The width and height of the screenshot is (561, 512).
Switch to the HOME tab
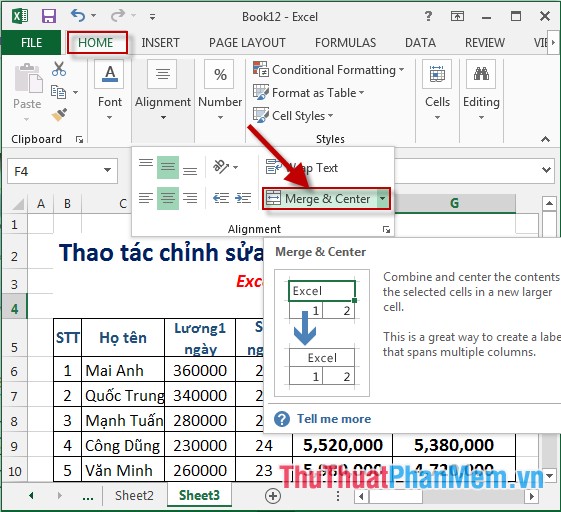click(96, 43)
